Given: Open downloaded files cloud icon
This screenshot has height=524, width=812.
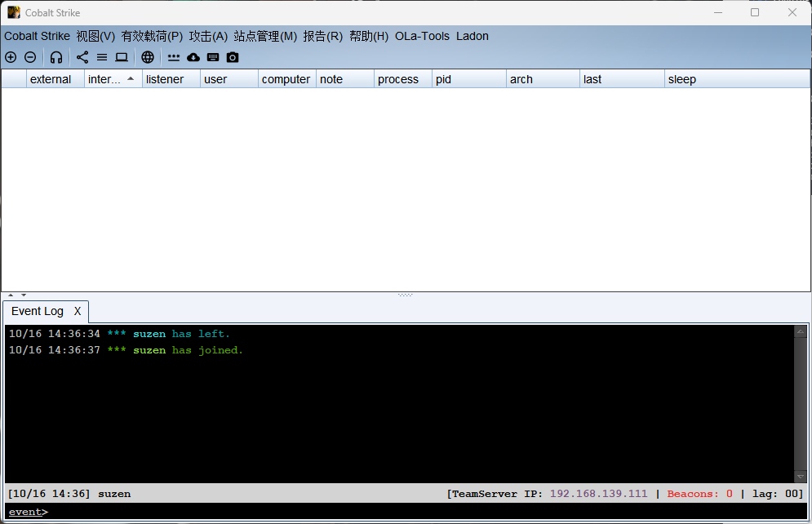Looking at the screenshot, I should pyautogui.click(x=193, y=57).
